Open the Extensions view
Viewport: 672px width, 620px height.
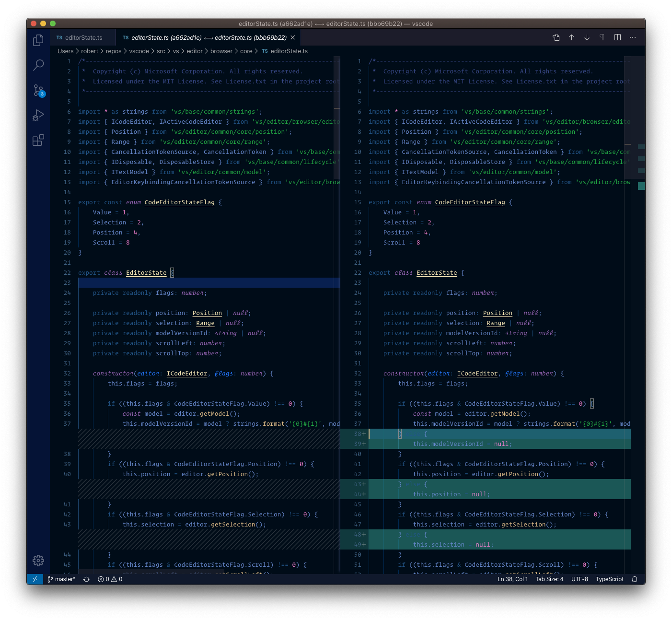pos(38,140)
